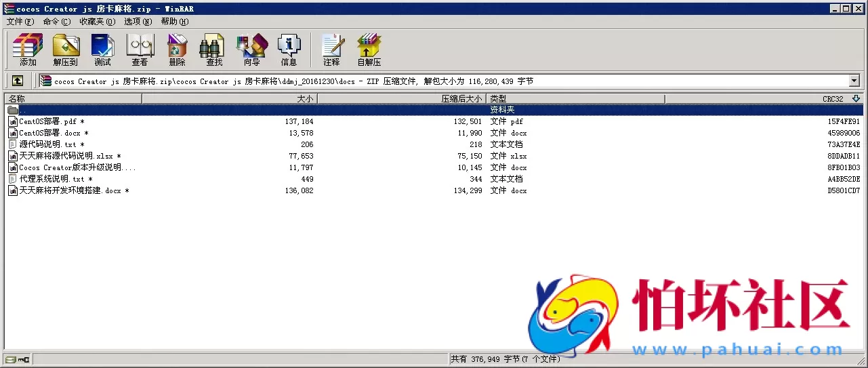Click the 信息 (Info) toolbar icon

click(289, 45)
